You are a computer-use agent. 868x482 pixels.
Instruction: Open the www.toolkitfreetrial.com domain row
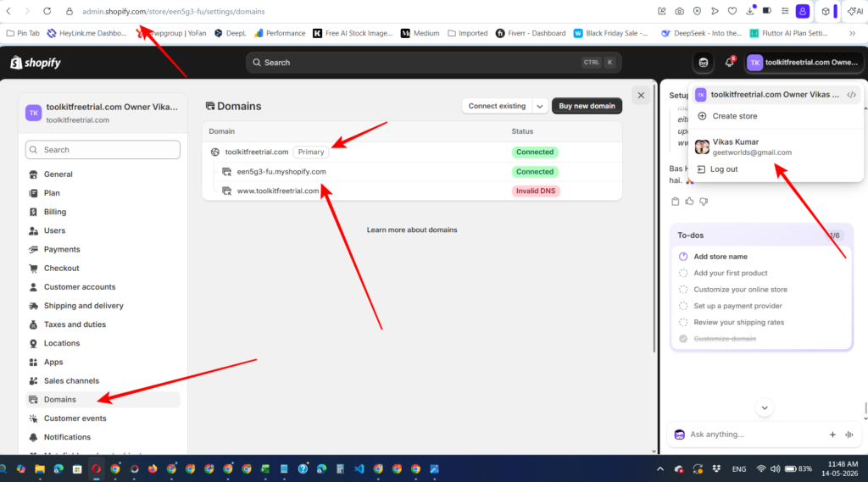(x=412, y=191)
